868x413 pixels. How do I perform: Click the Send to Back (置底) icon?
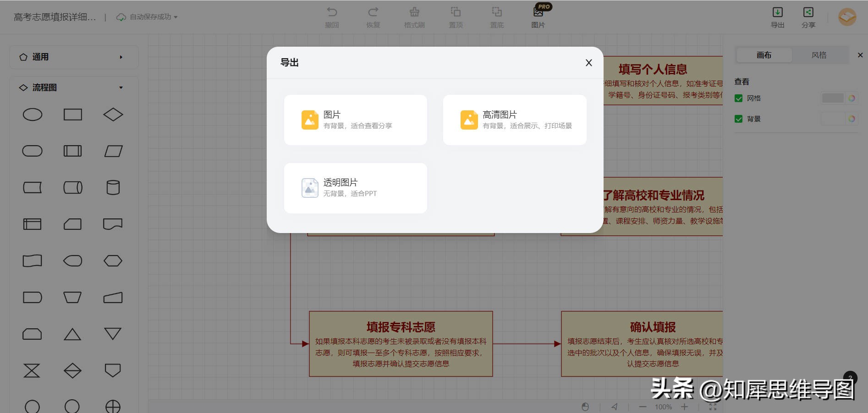[x=496, y=16]
